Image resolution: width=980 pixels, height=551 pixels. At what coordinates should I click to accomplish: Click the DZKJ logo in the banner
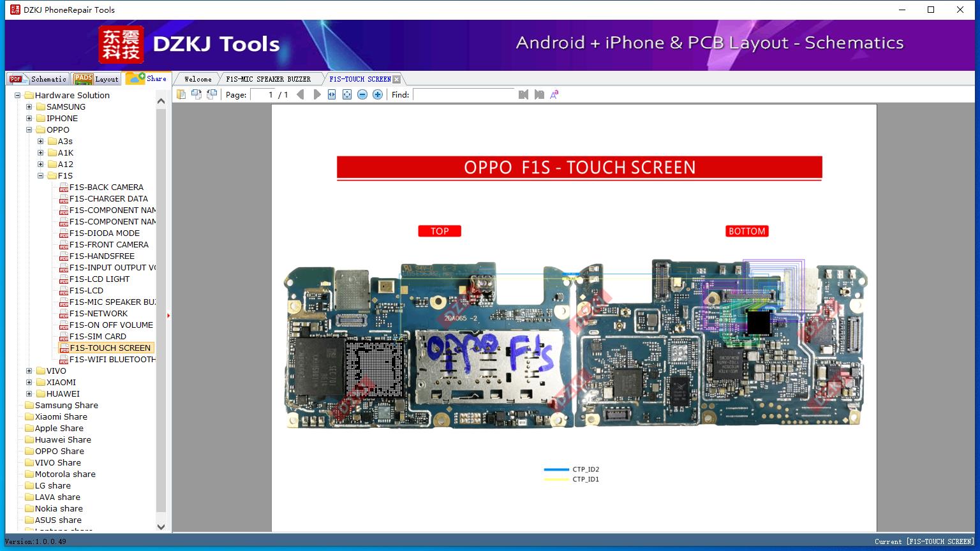[x=121, y=45]
